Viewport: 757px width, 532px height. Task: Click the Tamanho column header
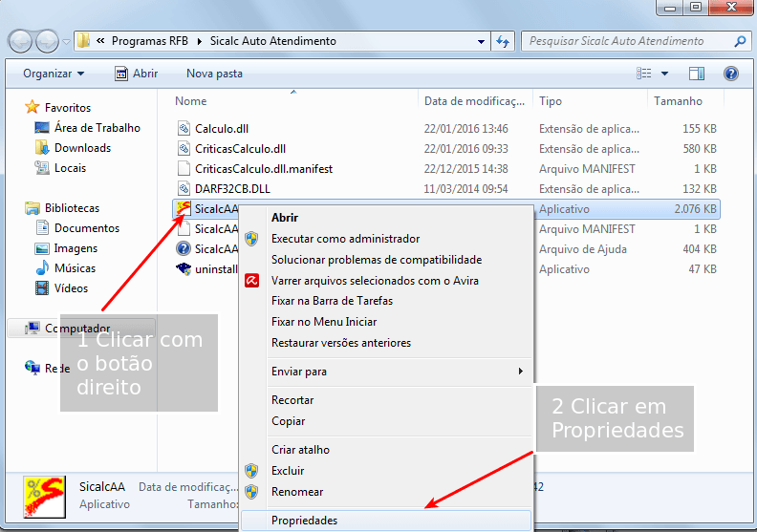tap(678, 101)
